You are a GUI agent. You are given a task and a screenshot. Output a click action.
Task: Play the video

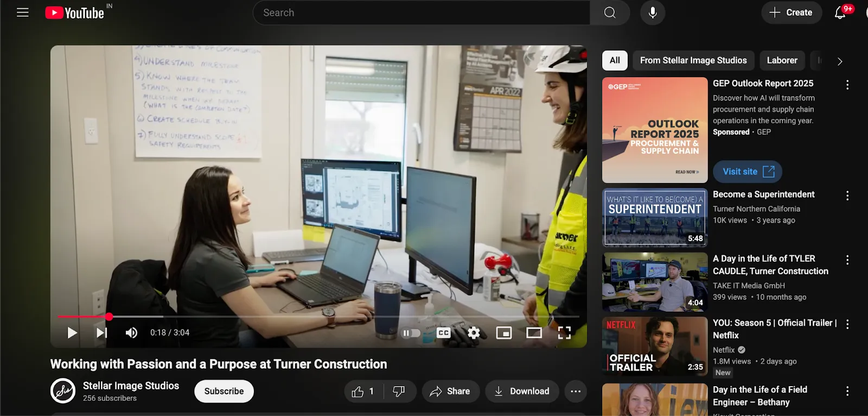[x=72, y=332]
